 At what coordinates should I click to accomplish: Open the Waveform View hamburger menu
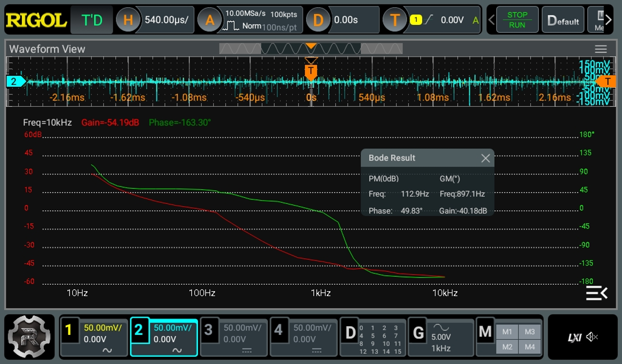tap(601, 49)
